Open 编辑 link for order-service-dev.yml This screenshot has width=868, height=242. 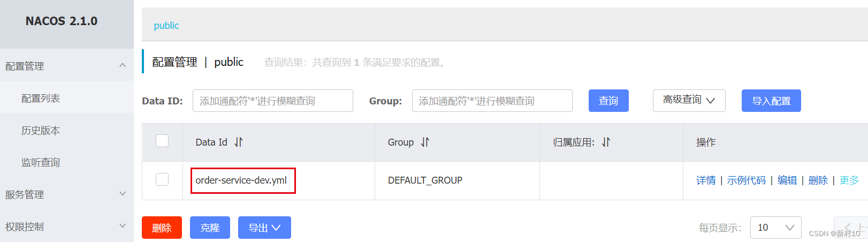click(787, 180)
